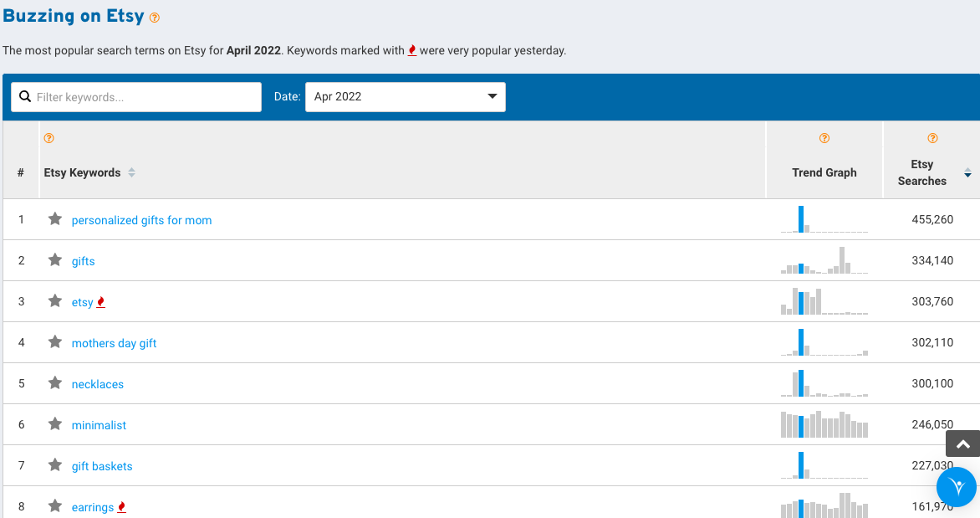The width and height of the screenshot is (980, 518).
Task: Click the Trend Graph column header
Action: 824,172
